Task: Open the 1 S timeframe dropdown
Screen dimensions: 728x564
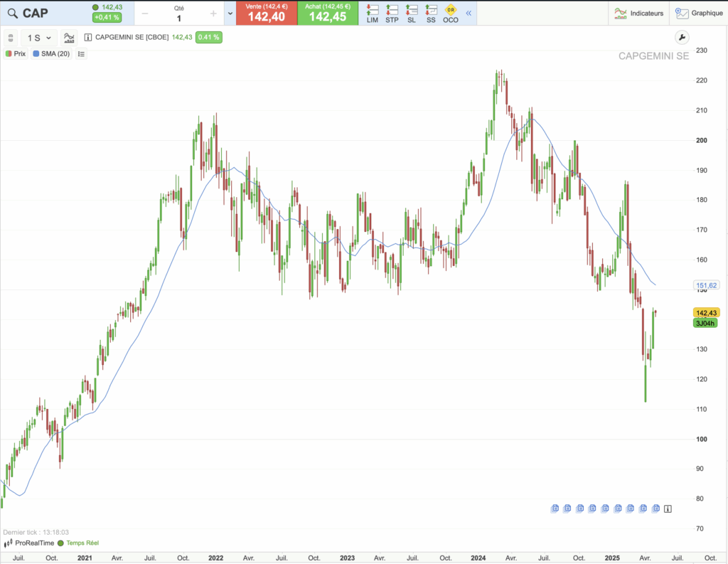Action: (x=39, y=38)
